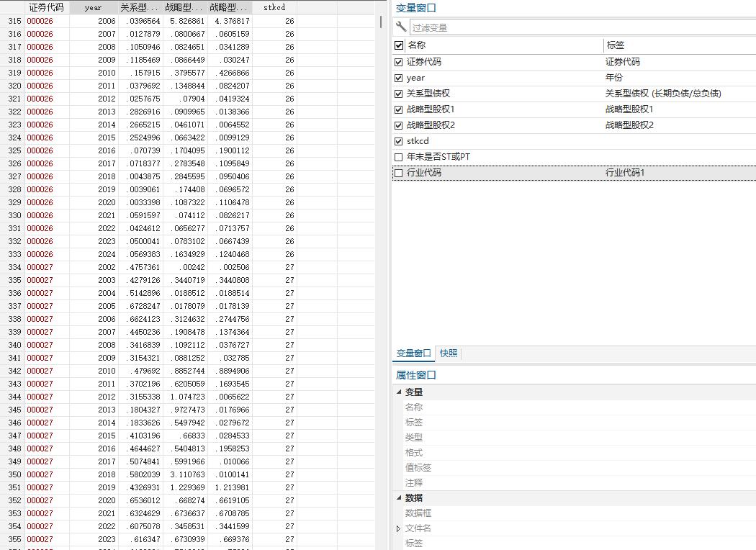Click the 标签 column header in variable list
Viewport: 756px width, 550px height.
click(x=616, y=45)
